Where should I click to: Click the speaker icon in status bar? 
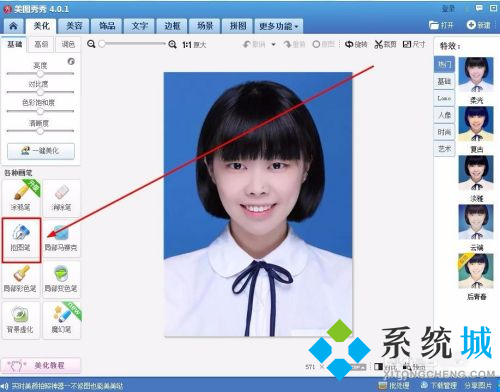point(5,386)
